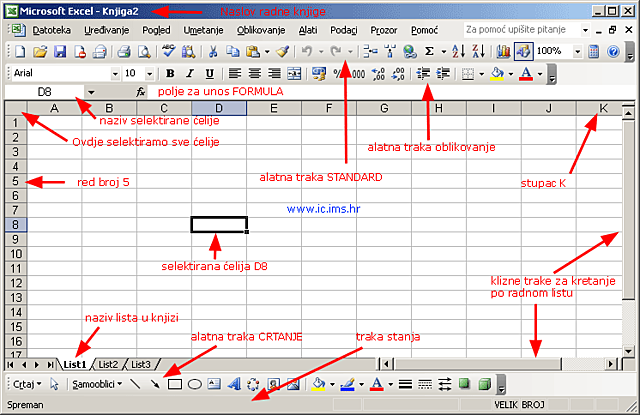The width and height of the screenshot is (640, 415).
Task: Draw a rectangle with drawing toolbar
Action: pos(175,384)
